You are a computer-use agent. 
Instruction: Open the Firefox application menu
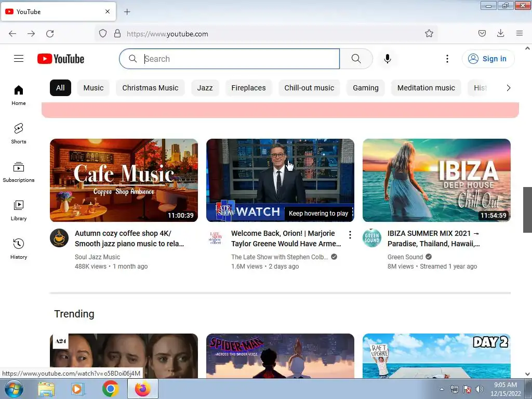coord(520,33)
